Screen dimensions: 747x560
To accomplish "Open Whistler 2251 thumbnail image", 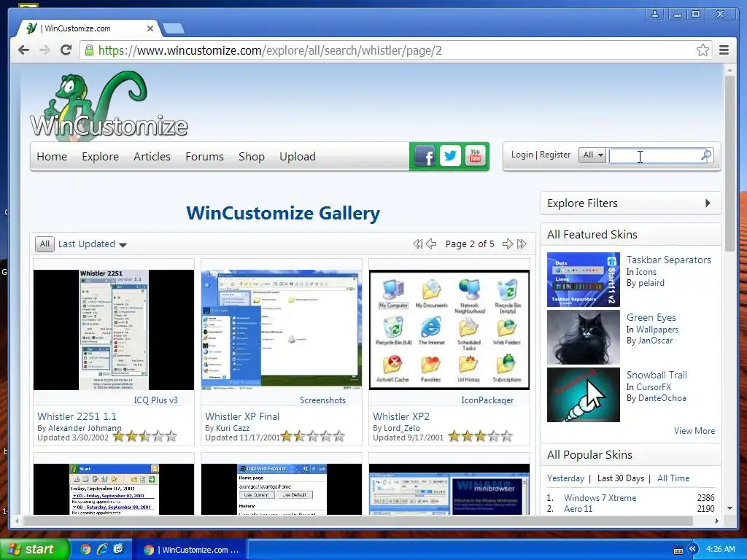I will point(114,330).
